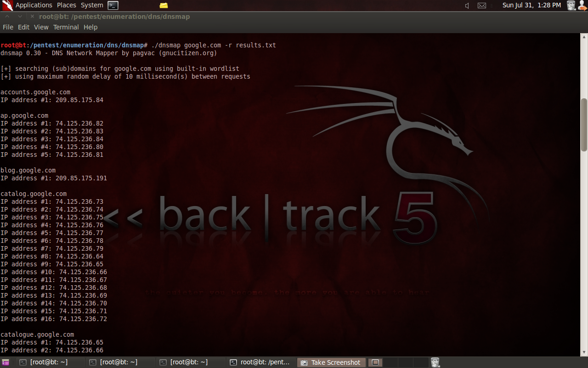This screenshot has width=588, height=368.
Task: Click the IP address 74.125.236.70
Action: (x=83, y=303)
